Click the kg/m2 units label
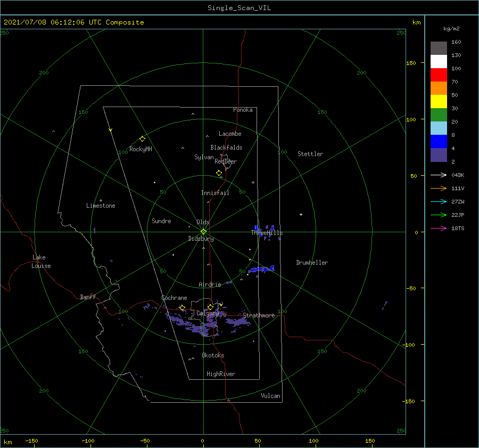The height and width of the screenshot is (448, 479). click(451, 29)
